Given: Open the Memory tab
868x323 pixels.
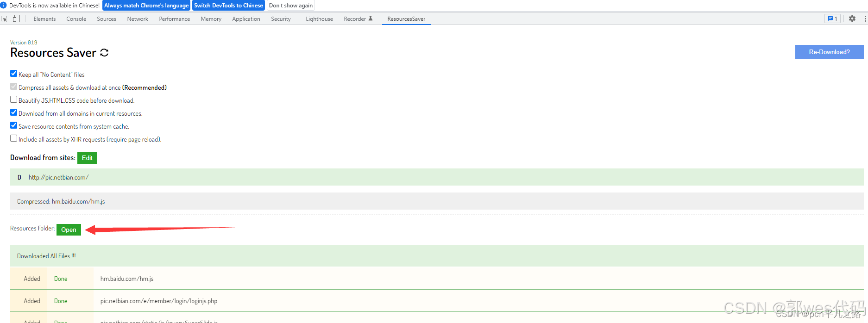Looking at the screenshot, I should pos(211,19).
